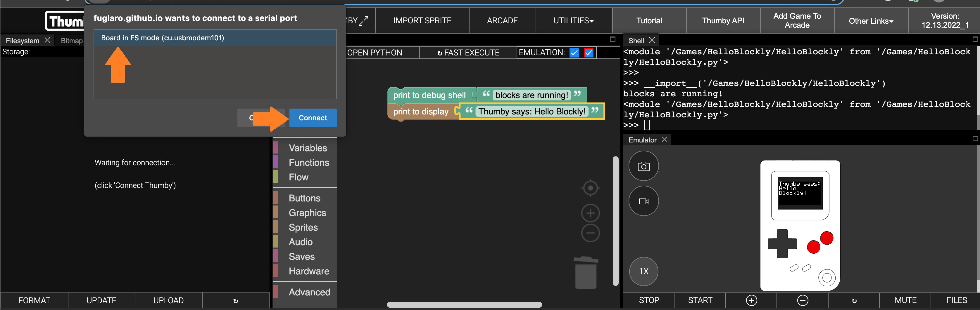Open the UTILITIES dropdown menu
Image resolution: width=980 pixels, height=310 pixels.
pyautogui.click(x=573, y=20)
